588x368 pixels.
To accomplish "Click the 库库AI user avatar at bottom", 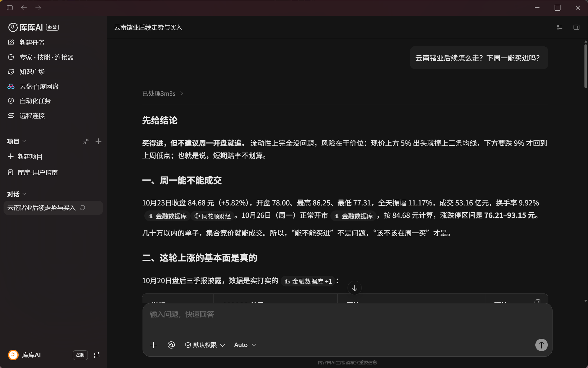I will pyautogui.click(x=13, y=355).
